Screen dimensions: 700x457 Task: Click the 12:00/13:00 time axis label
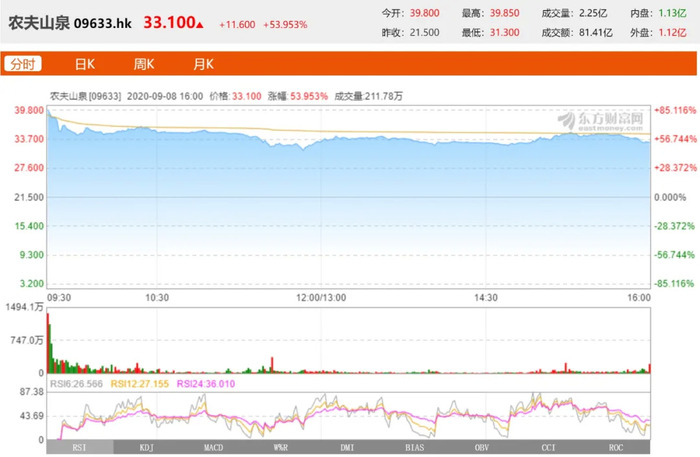coord(321,298)
